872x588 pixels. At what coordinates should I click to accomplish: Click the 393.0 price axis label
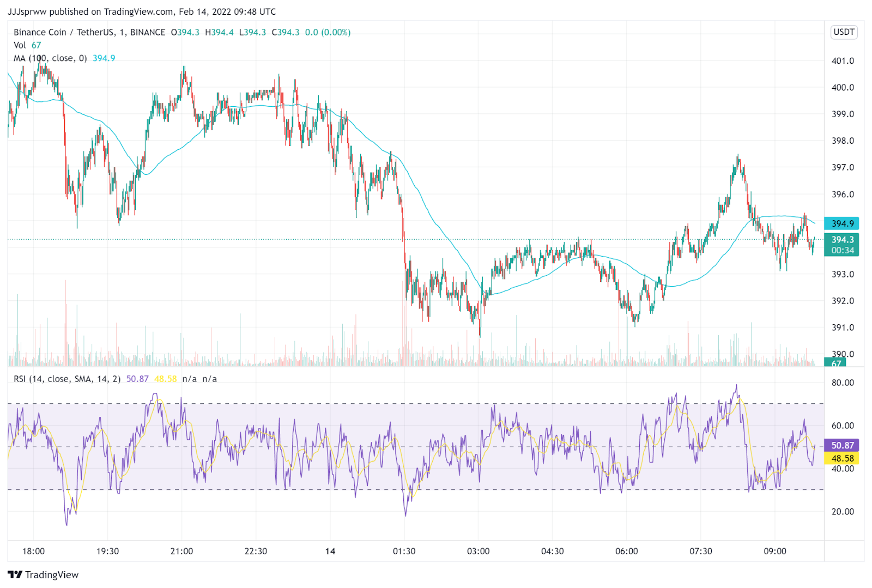(x=843, y=275)
